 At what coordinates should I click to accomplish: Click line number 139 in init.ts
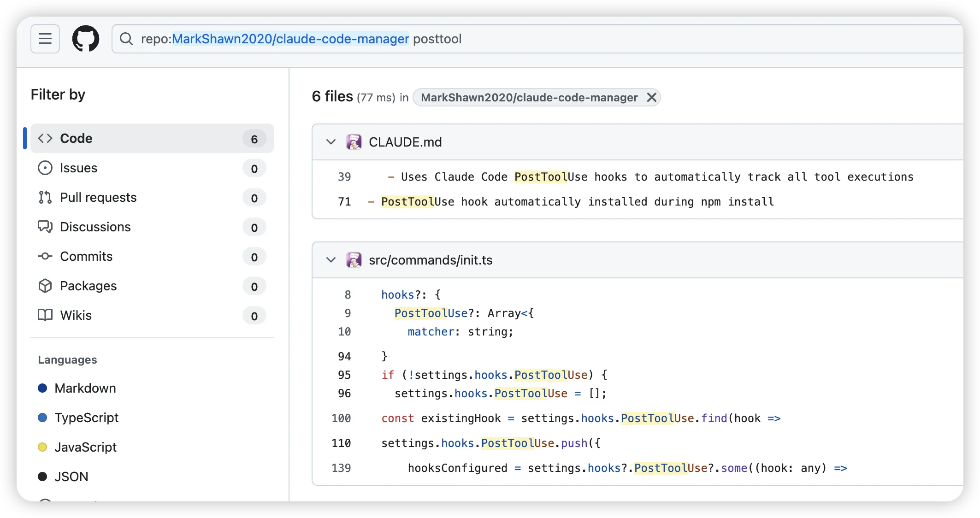341,468
